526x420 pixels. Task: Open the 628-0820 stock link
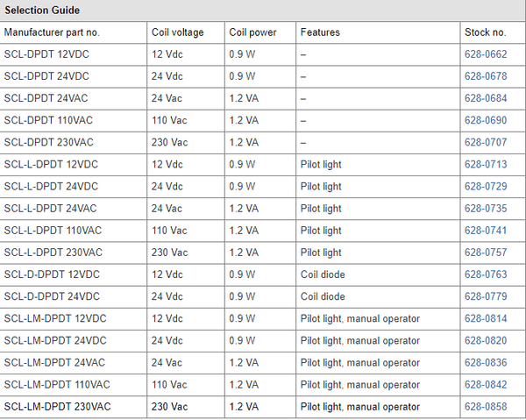(485, 340)
